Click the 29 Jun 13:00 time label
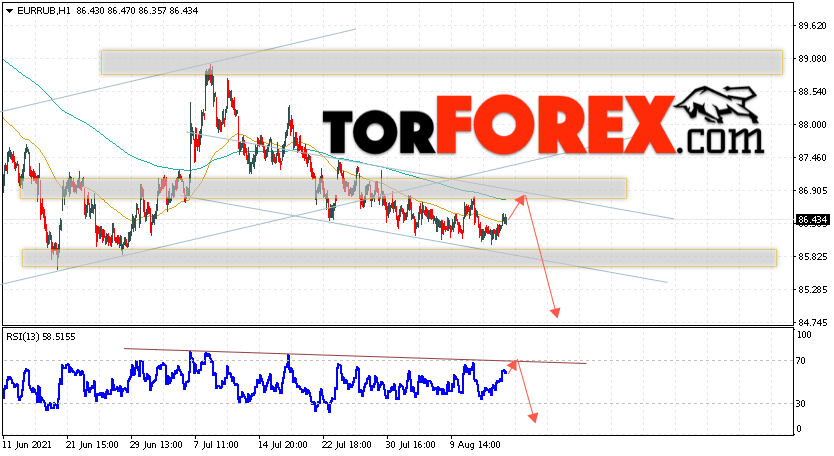 [156, 445]
